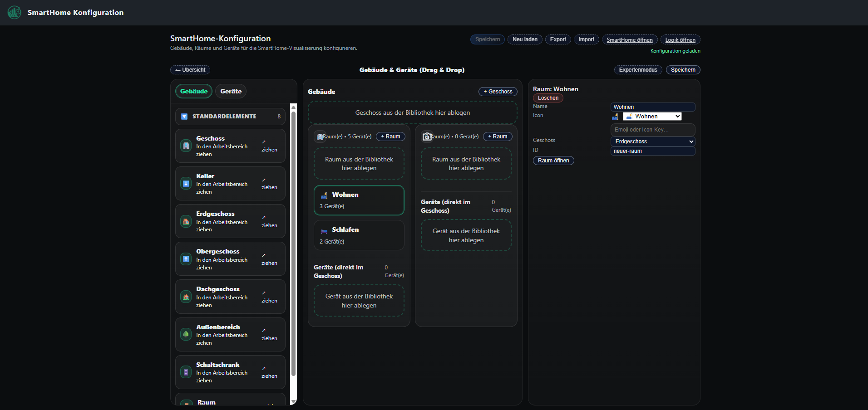Collapse the Standardelemente section
This screenshot has width=868, height=410.
(x=184, y=117)
